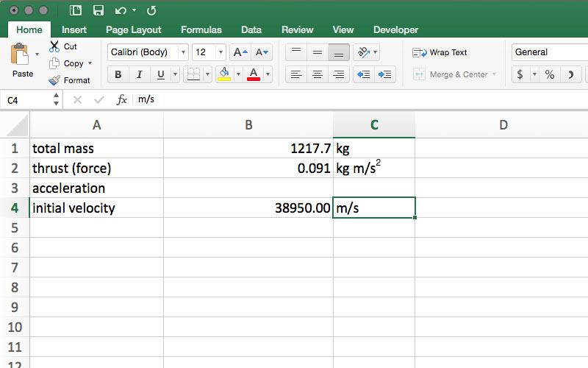This screenshot has width=588, height=368.
Task: Increase font size with larger A icon
Action: click(x=240, y=52)
